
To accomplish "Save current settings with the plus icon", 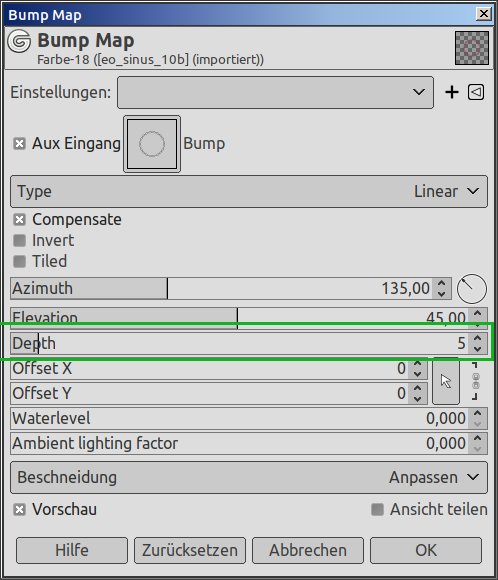I will click(452, 92).
